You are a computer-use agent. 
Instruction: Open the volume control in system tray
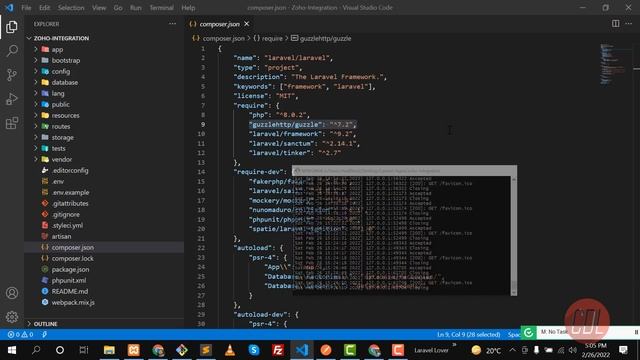point(573,350)
